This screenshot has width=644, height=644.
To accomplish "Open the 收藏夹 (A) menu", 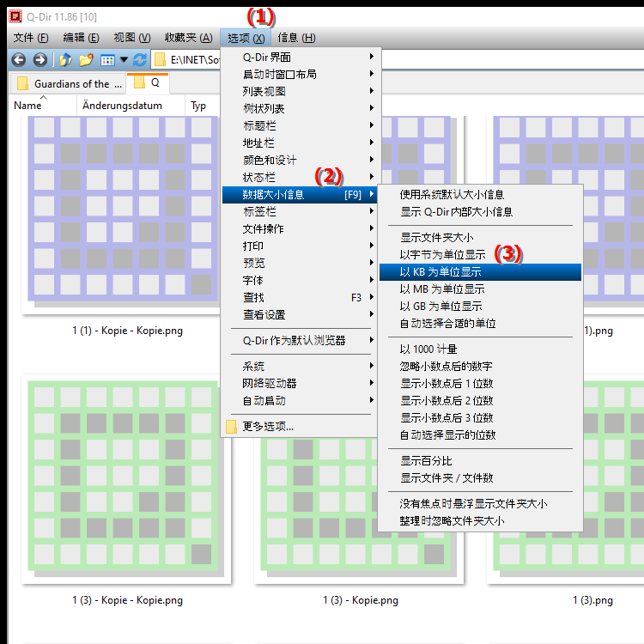I will 189,38.
